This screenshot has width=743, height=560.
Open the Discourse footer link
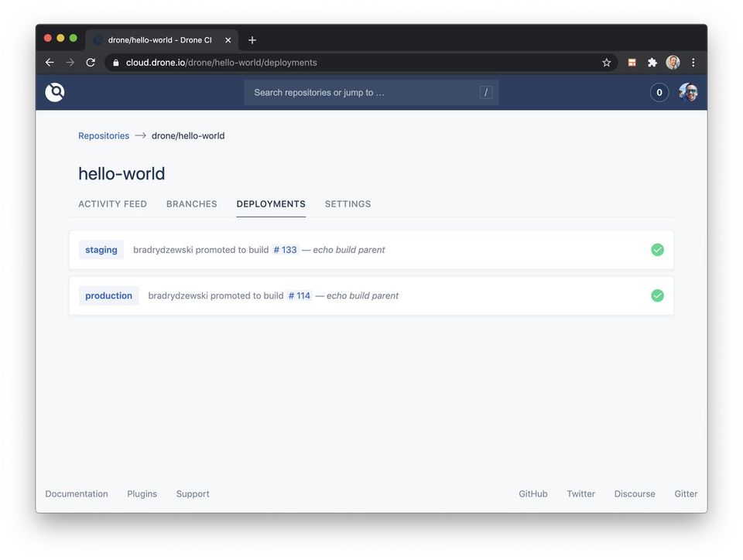click(635, 493)
